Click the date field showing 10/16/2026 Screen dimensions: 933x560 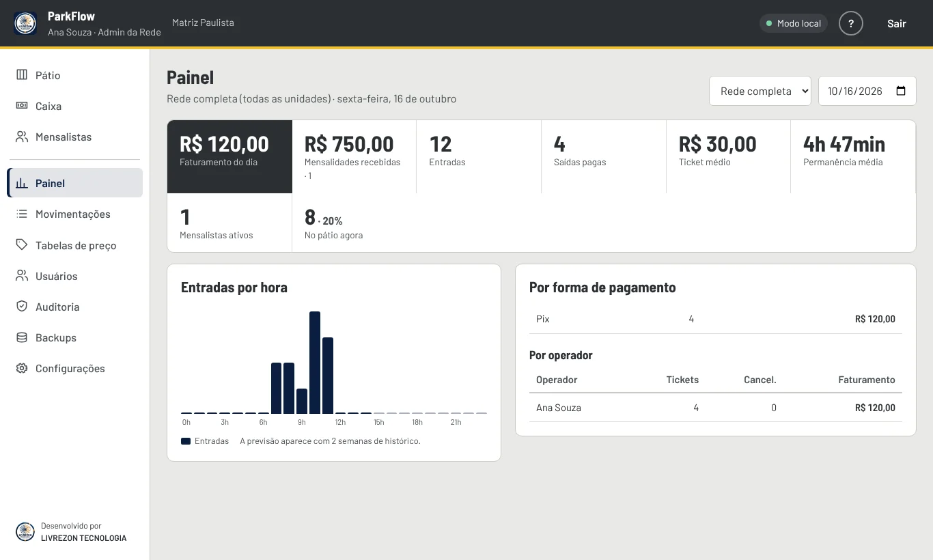click(867, 91)
